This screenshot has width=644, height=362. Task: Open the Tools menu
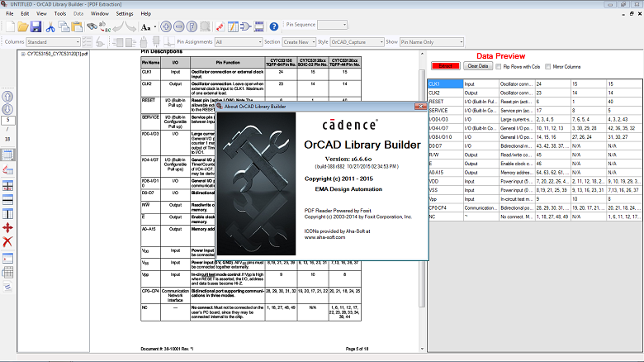60,14
